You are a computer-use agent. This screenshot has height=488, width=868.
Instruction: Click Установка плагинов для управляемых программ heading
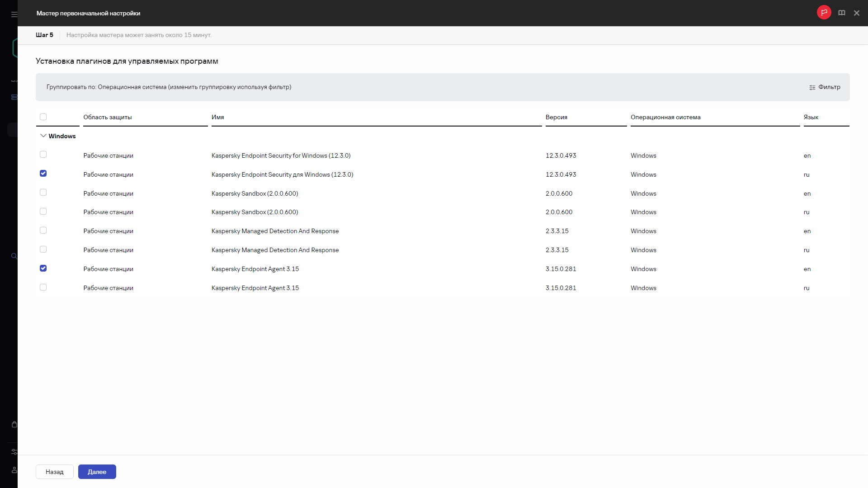(x=127, y=61)
